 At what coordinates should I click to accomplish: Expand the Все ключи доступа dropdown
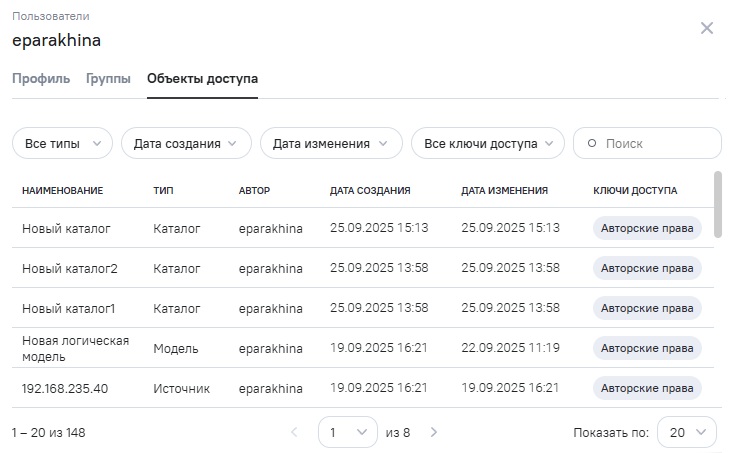(x=487, y=143)
